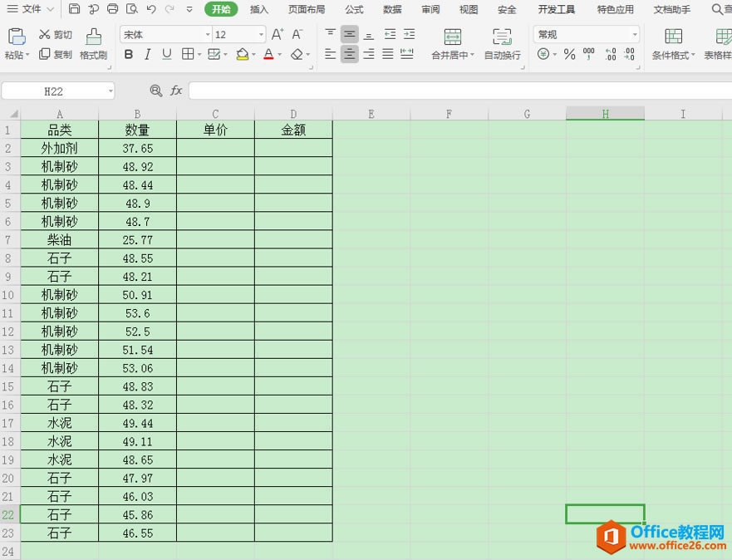
Task: Decrease indent icon
Action: [390, 34]
